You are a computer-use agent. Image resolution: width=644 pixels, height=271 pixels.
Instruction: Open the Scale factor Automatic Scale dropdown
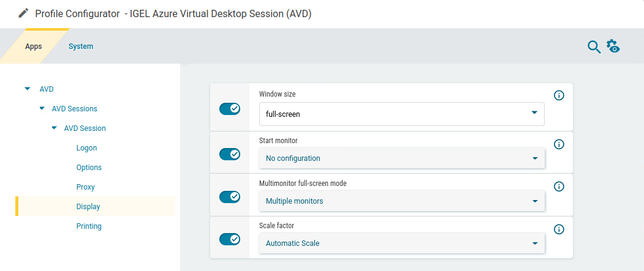pos(401,243)
